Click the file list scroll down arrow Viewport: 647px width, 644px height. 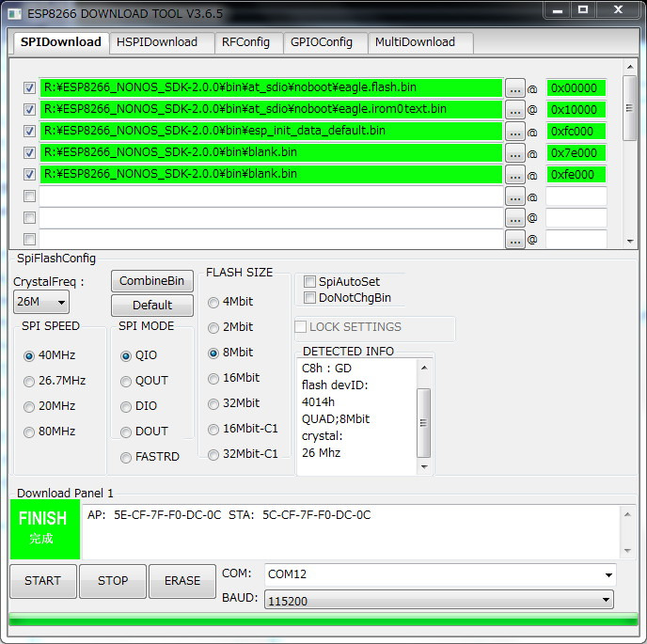tap(630, 242)
